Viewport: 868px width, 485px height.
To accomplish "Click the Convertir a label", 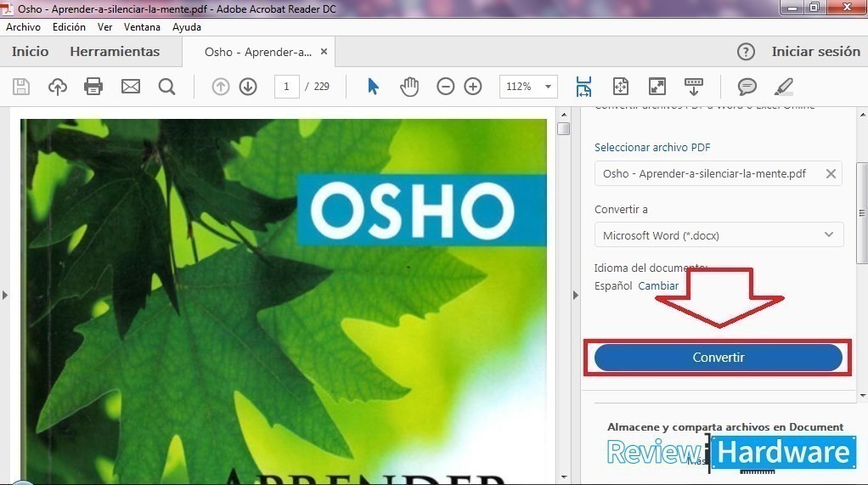I will click(621, 209).
